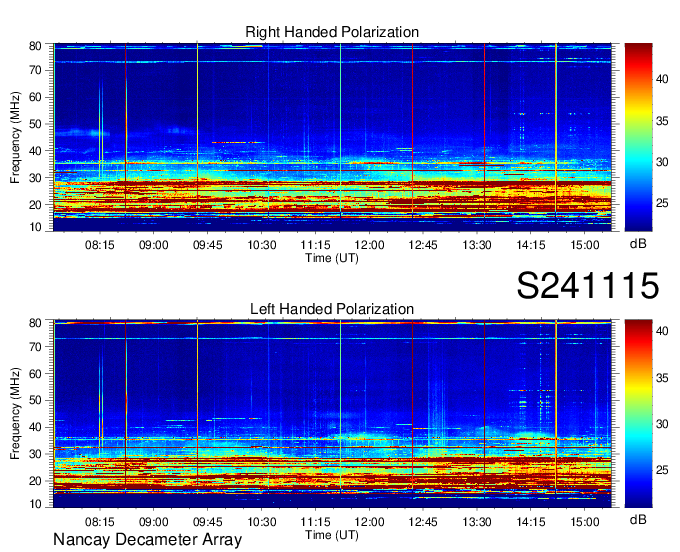Click the Right Handed plot's color scale bar
The image size is (680, 552).
(x=638, y=137)
